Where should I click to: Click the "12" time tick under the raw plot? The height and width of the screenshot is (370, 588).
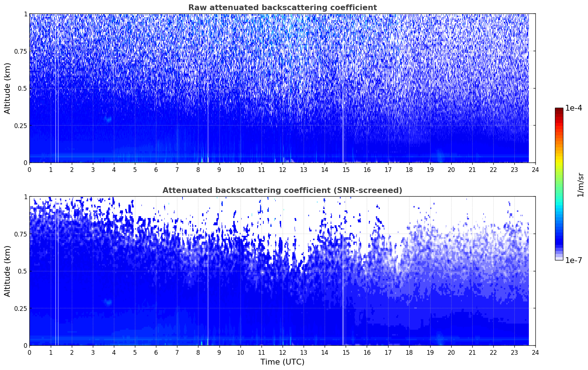(x=283, y=169)
